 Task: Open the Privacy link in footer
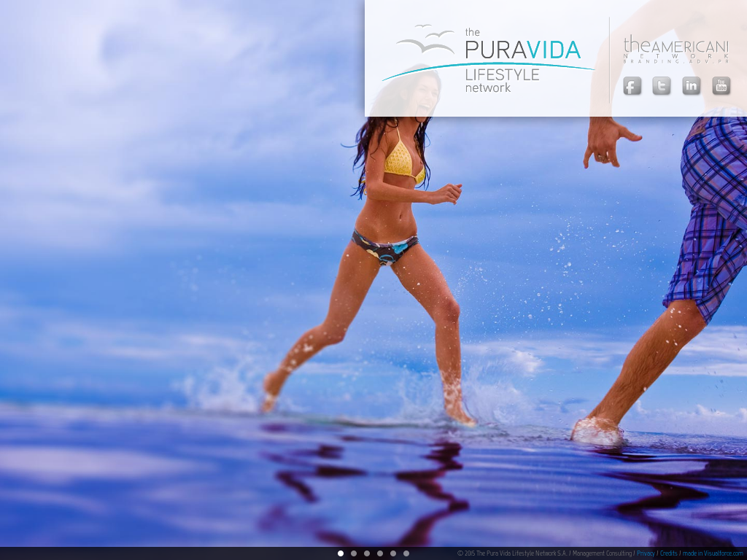(646, 553)
